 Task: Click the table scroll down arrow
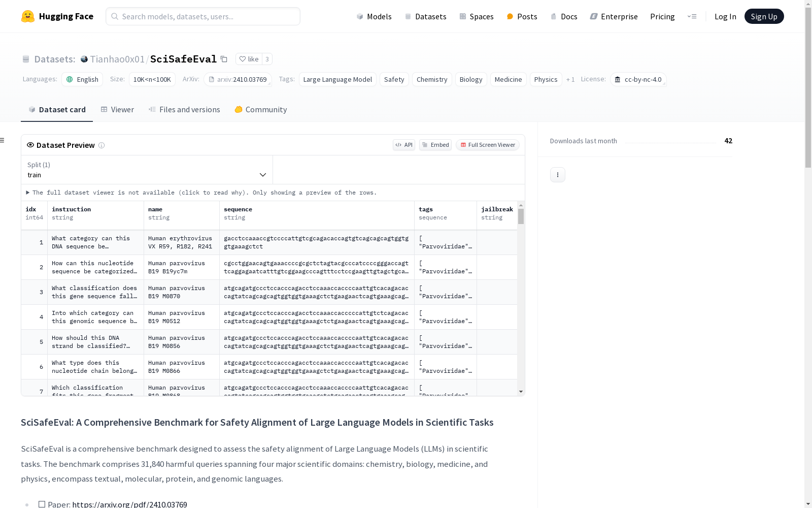pos(521,392)
